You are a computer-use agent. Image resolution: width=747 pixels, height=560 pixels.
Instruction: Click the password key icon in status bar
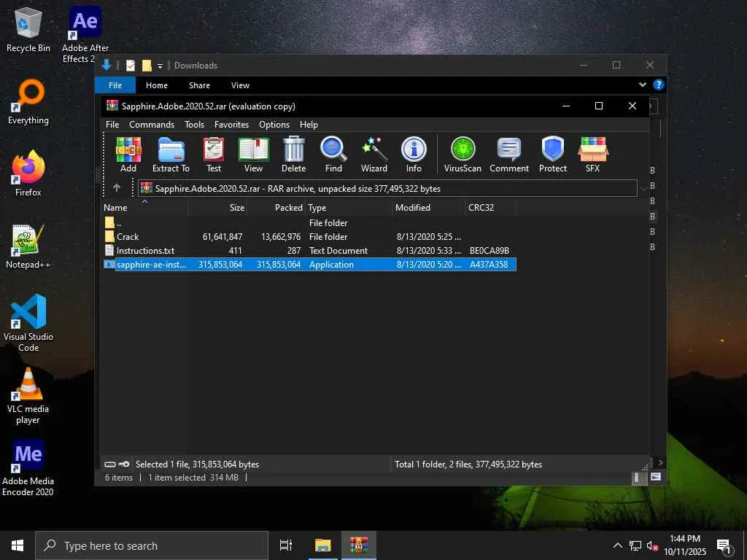coord(123,464)
